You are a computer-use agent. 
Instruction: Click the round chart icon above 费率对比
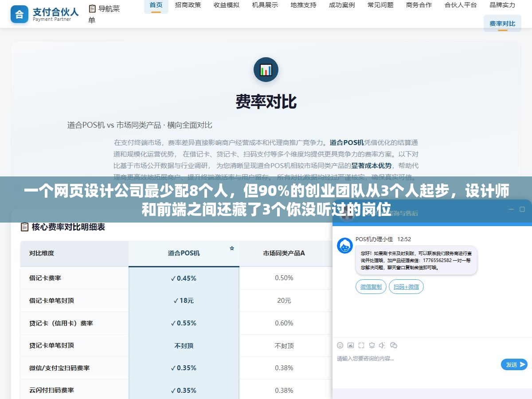[266, 70]
